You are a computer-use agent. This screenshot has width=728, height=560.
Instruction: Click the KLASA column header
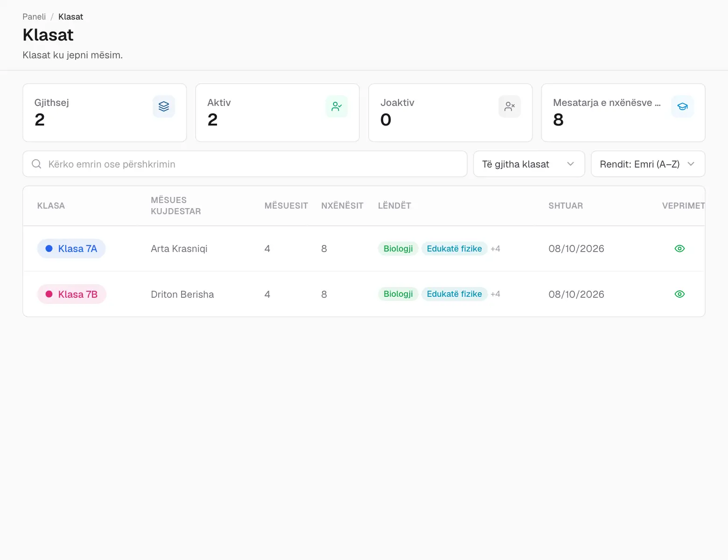pos(51,206)
